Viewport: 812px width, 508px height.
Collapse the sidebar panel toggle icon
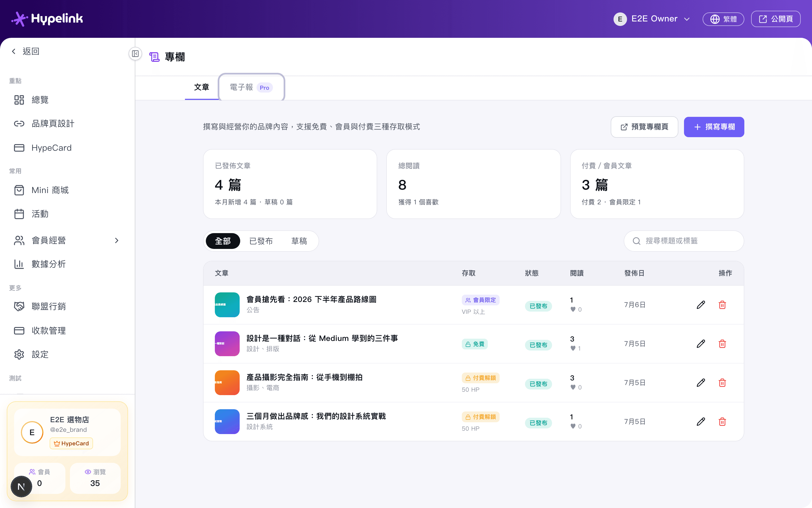tap(135, 54)
